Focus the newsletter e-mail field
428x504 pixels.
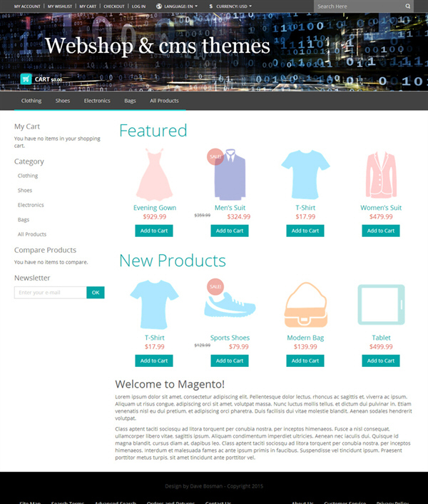click(51, 293)
